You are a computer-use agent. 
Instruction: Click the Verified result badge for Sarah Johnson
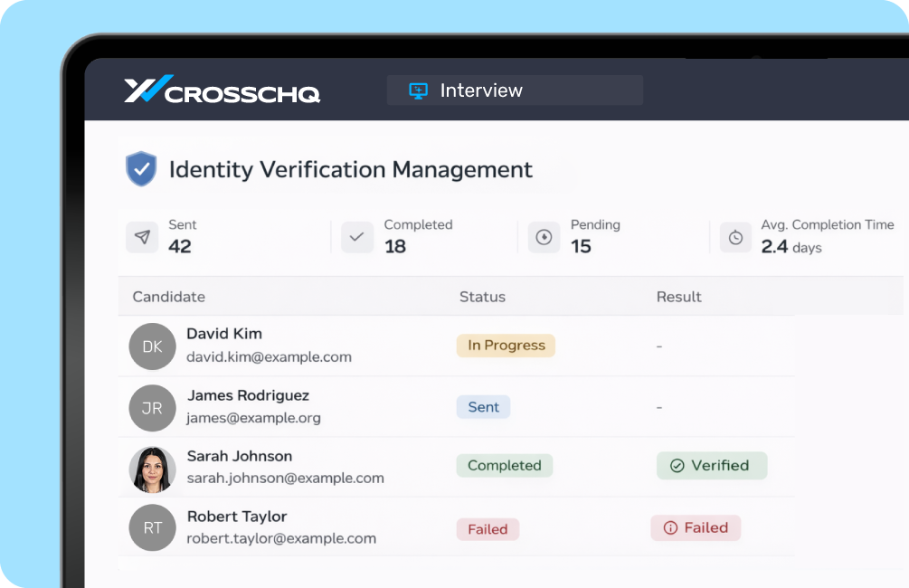point(712,465)
